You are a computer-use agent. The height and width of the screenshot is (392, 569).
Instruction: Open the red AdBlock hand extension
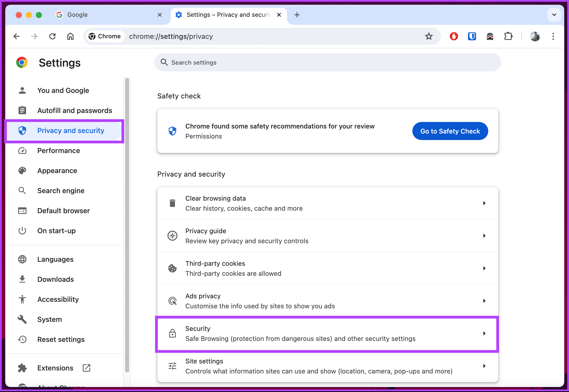click(454, 36)
